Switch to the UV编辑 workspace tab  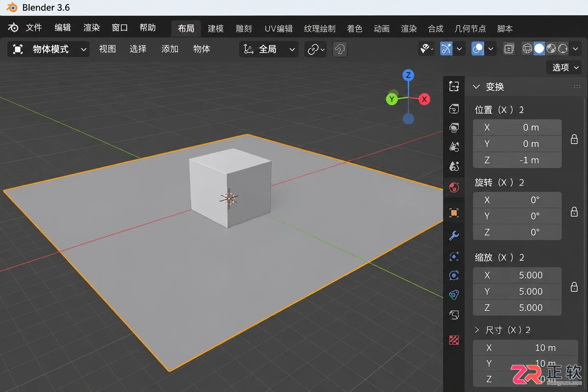(x=278, y=29)
